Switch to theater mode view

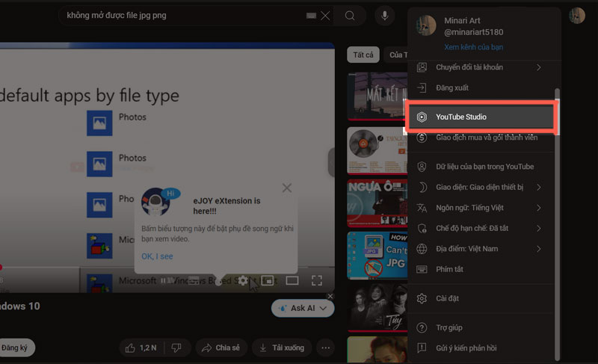[x=292, y=281]
